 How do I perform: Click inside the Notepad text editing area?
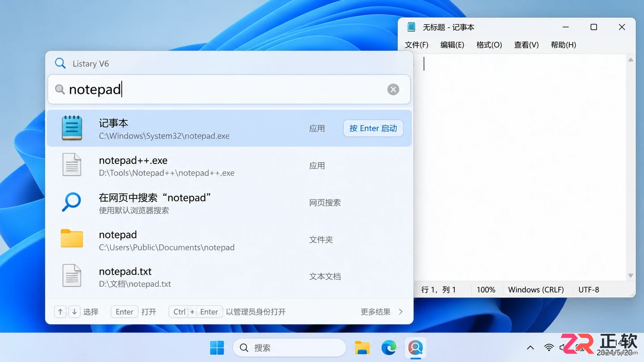[x=520, y=168]
